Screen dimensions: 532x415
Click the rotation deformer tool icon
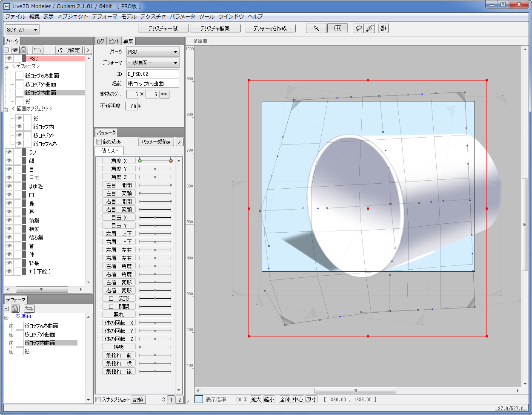370,29
